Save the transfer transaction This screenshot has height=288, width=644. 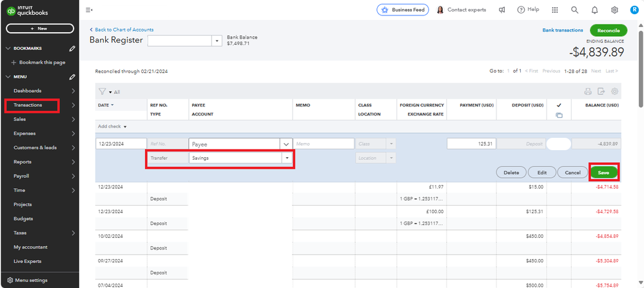point(603,173)
